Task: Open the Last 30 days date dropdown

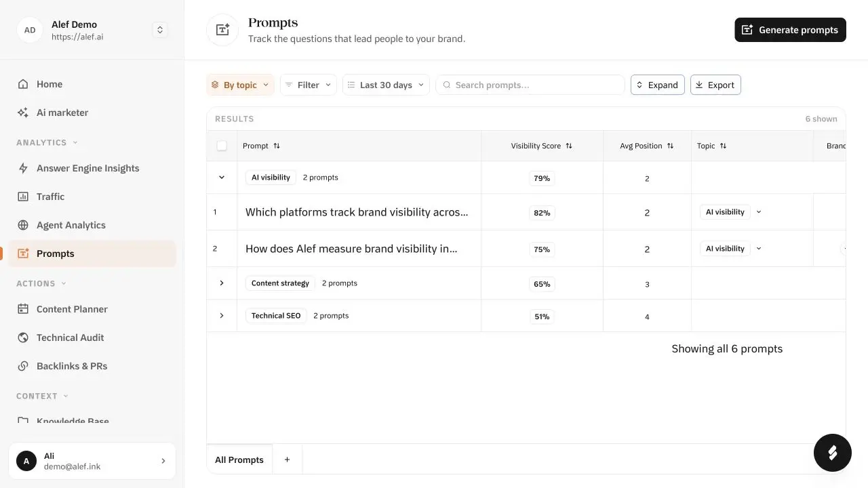Action: (386, 85)
